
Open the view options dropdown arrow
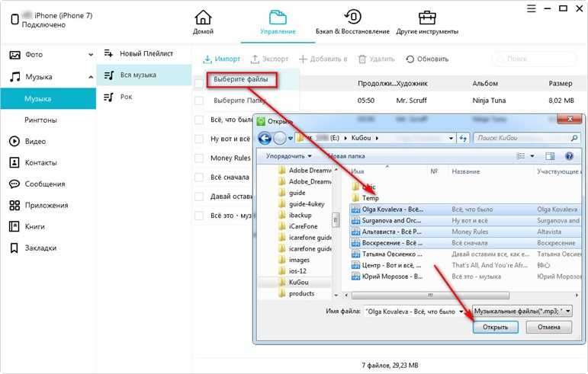(x=532, y=156)
